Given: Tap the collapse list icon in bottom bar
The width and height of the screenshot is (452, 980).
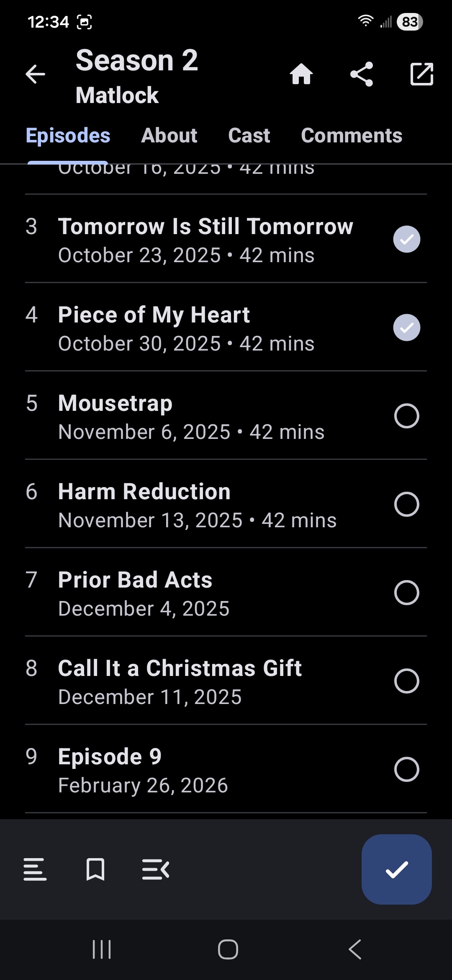Looking at the screenshot, I should tap(156, 869).
